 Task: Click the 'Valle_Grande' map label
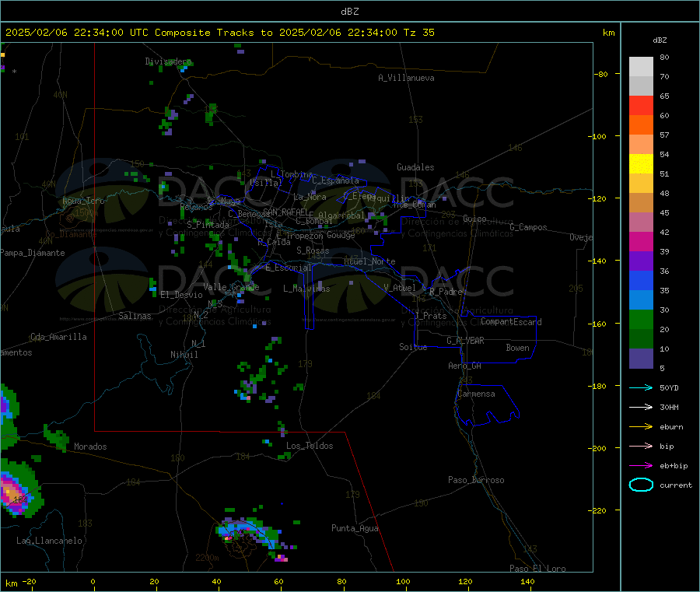point(231,286)
